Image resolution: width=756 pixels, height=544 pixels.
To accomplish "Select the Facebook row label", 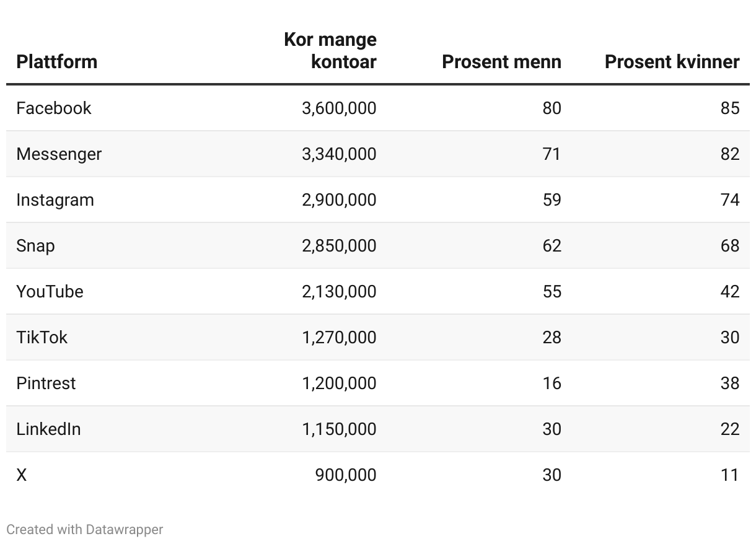I will pyautogui.click(x=54, y=108).
